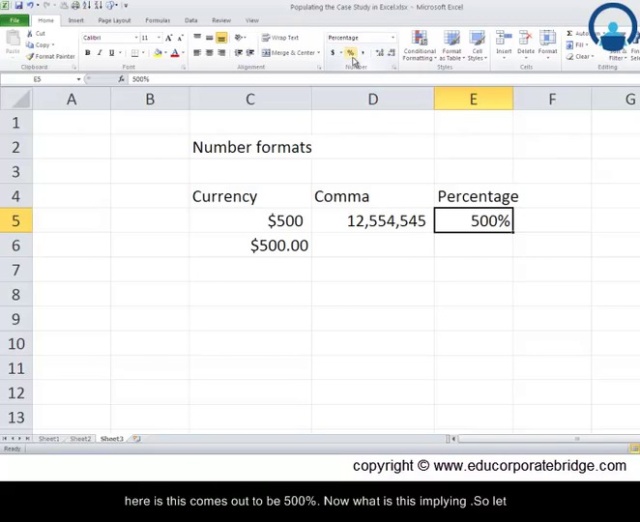Click the Clear button in Editing
The width and height of the screenshot is (640, 522).
coord(580,56)
